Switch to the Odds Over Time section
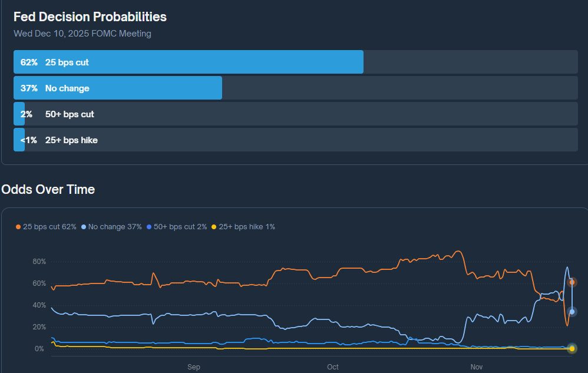Viewport: 588px width, 373px height. click(x=48, y=189)
